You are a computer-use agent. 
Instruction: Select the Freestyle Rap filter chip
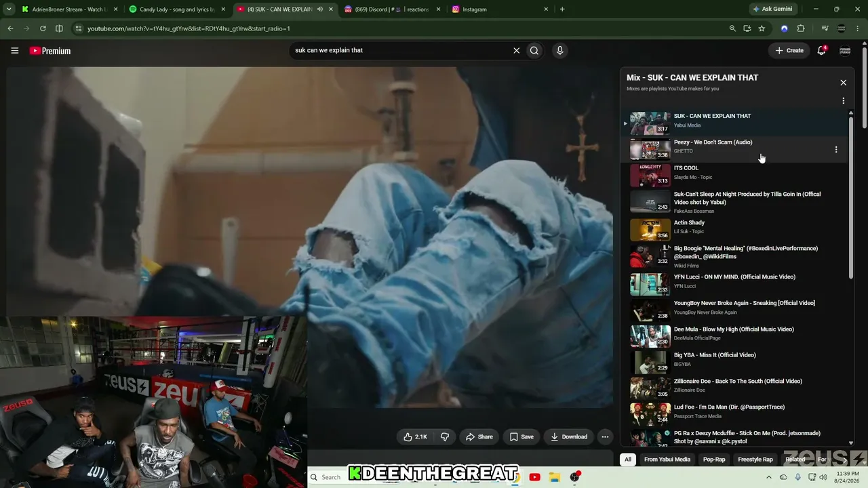[755, 460]
